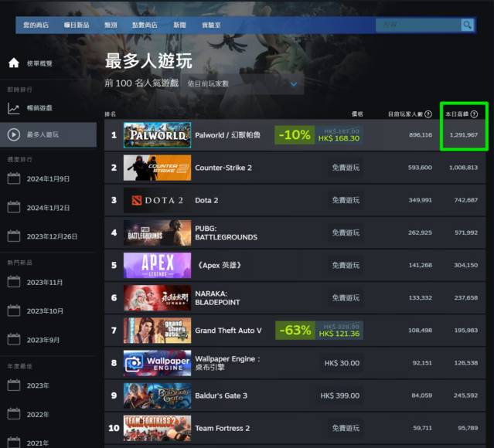
Task: Select 2023年11月 new releases label
Action: pos(45,282)
